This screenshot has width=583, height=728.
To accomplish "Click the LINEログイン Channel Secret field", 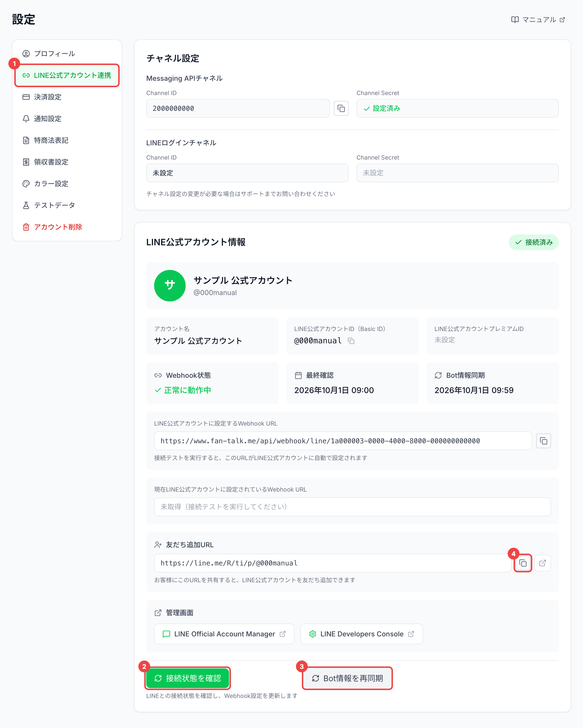I will 457,173.
